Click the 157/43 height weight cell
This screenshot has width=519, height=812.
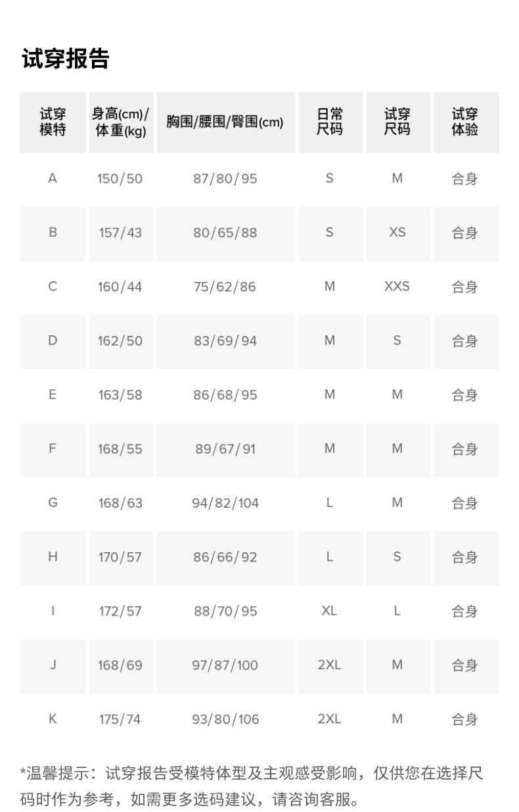point(121,233)
